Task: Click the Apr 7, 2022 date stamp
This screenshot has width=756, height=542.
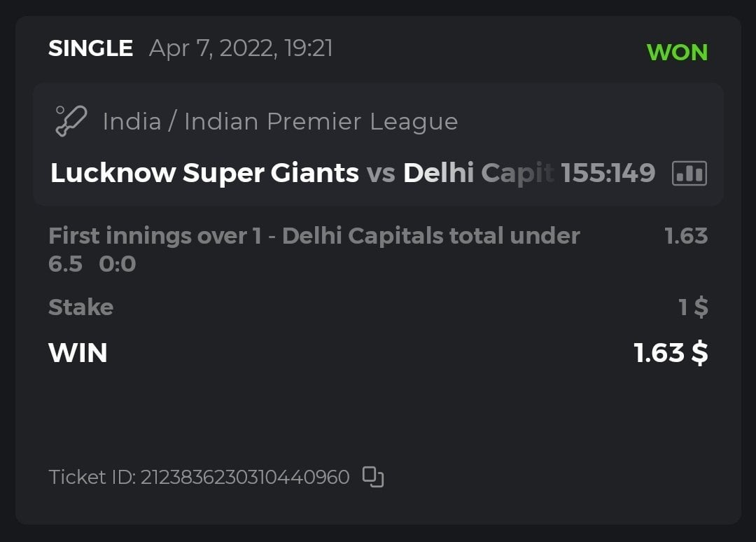Action: point(241,48)
